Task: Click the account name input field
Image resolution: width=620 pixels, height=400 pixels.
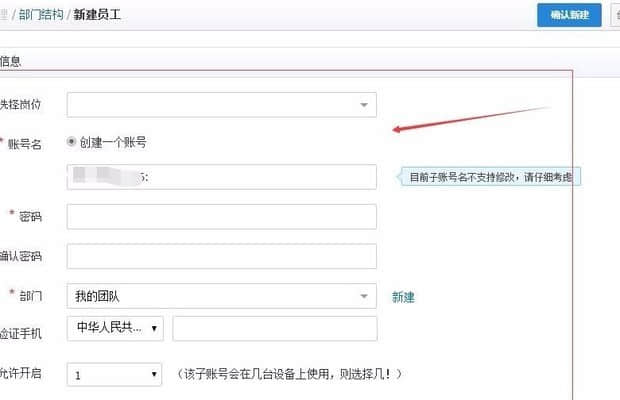Action: point(221,177)
